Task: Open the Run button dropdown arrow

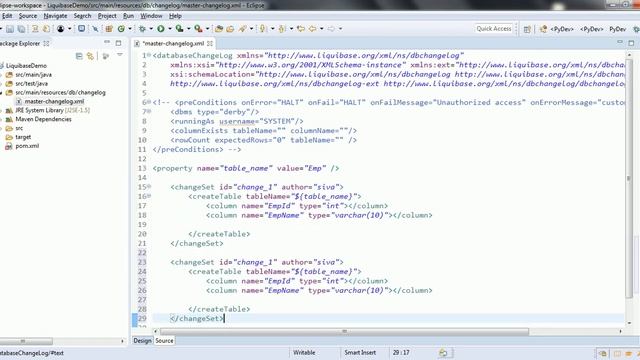Action: [x=170, y=29]
